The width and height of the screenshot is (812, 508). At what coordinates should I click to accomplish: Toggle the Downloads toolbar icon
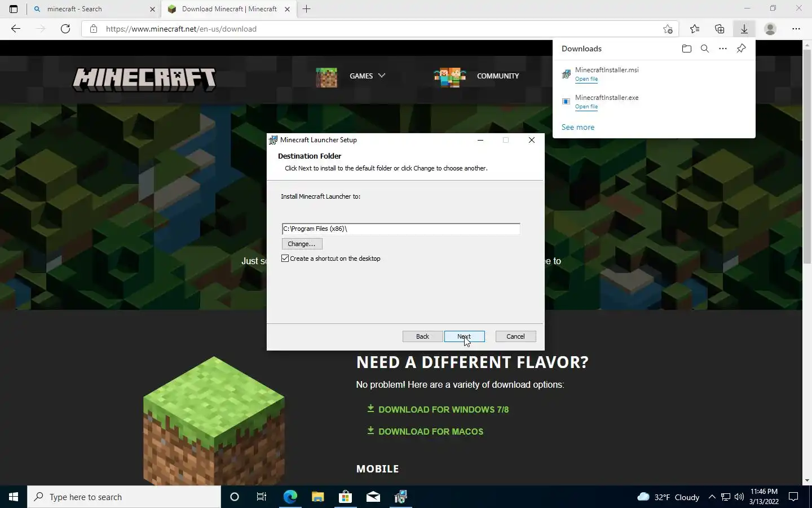744,29
